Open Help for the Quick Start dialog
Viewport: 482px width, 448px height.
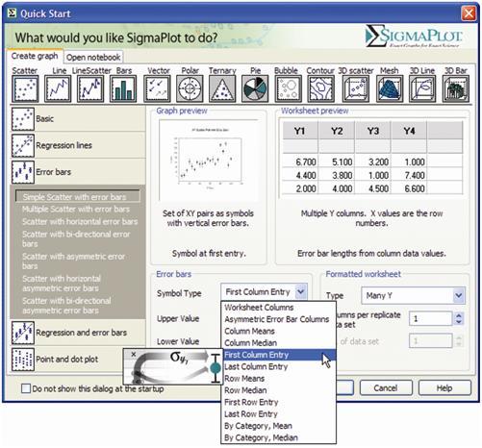(x=444, y=388)
